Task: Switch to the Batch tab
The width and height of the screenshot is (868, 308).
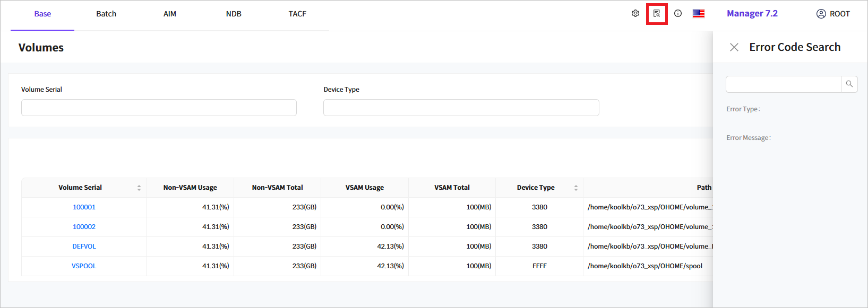Action: pyautogui.click(x=106, y=14)
